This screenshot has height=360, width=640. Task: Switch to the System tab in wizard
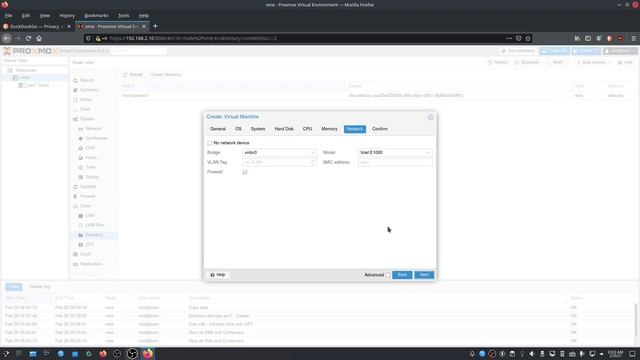point(258,129)
